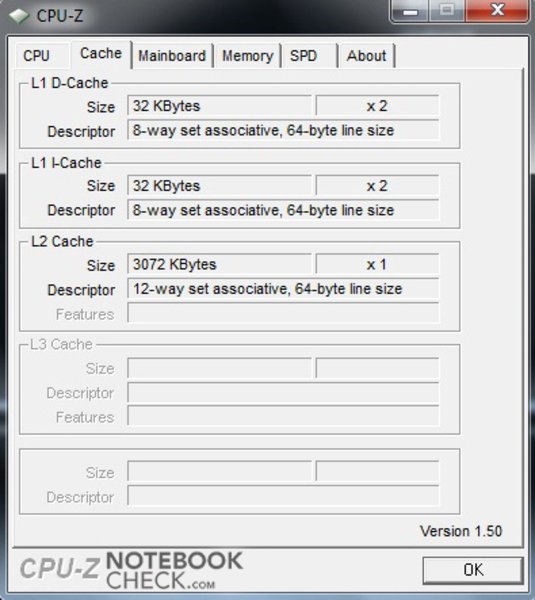This screenshot has height=600, width=535.
Task: Click the L1 I-Cache group label
Action: click(66, 163)
